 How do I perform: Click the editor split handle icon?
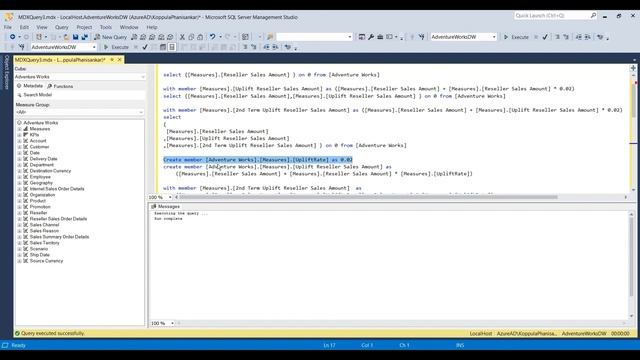pyautogui.click(x=633, y=68)
